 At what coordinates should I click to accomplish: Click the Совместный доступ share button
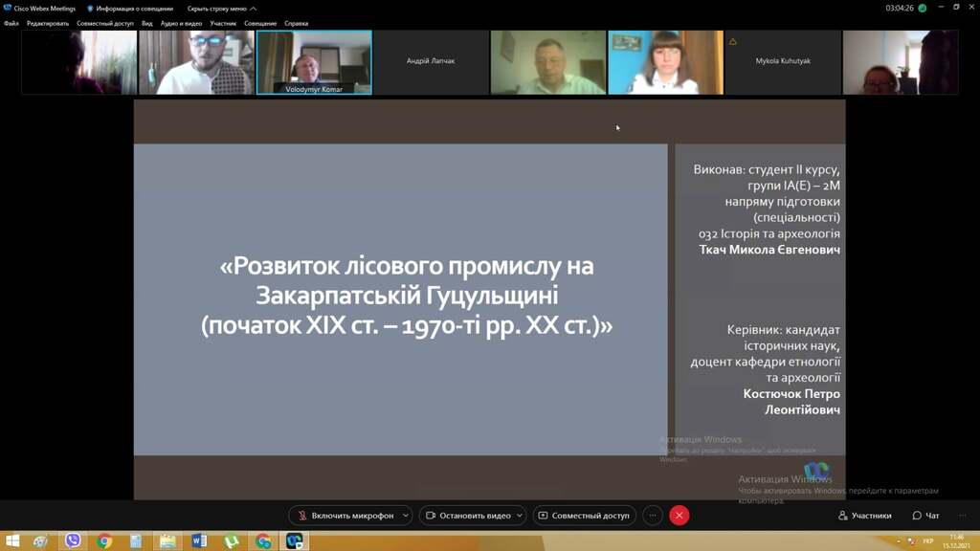[x=584, y=516]
